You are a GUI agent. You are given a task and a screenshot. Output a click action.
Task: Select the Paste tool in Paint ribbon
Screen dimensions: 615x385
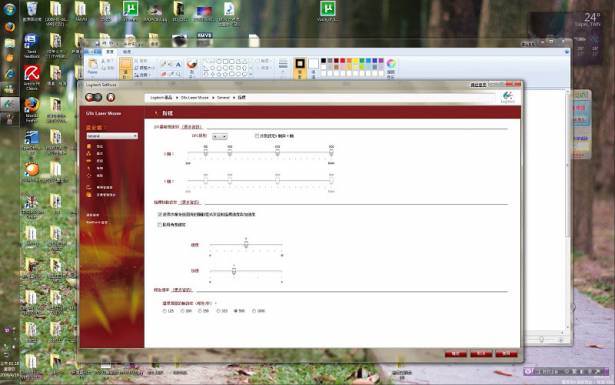(x=93, y=66)
